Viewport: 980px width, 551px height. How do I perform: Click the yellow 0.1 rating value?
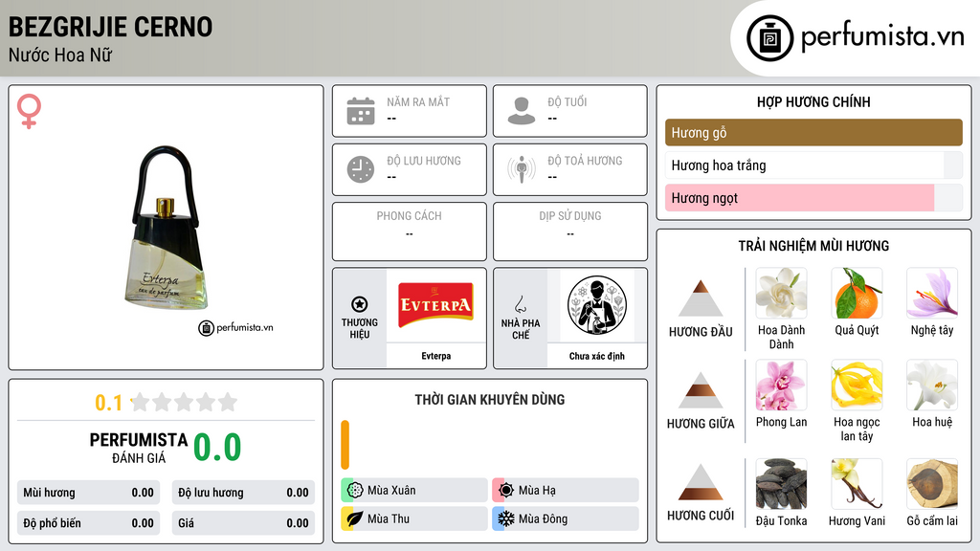108,403
